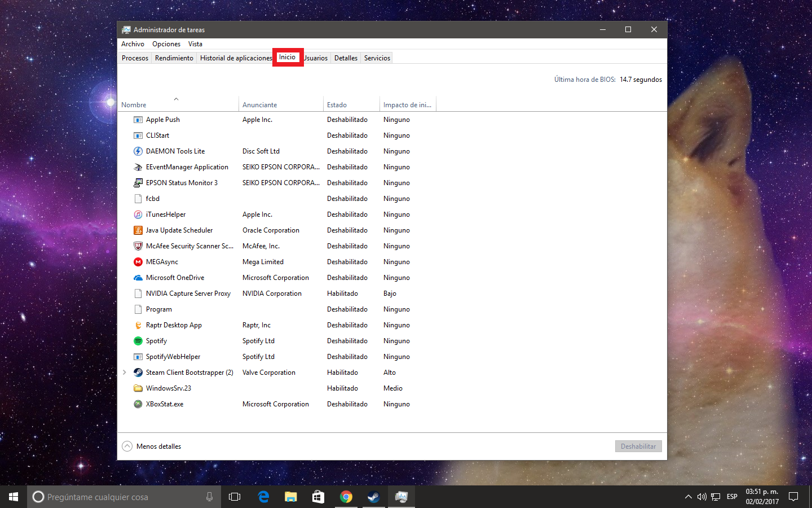Click the Java Update Scheduler icon
The width and height of the screenshot is (812, 508).
(138, 230)
